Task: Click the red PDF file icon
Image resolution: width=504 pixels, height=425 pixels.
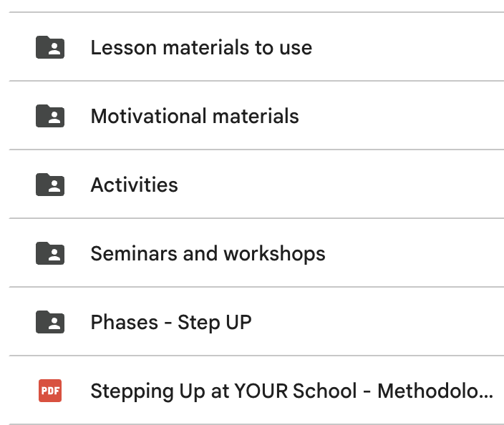Action: 50,391
